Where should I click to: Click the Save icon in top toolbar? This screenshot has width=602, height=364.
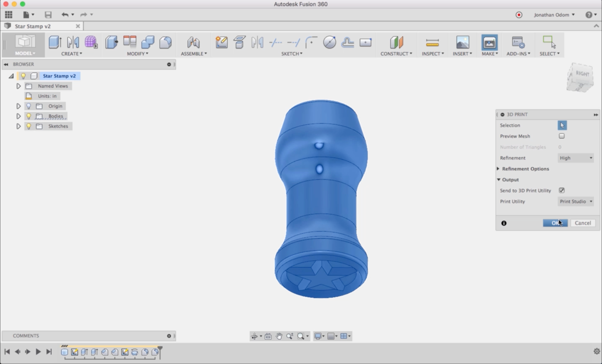click(48, 15)
